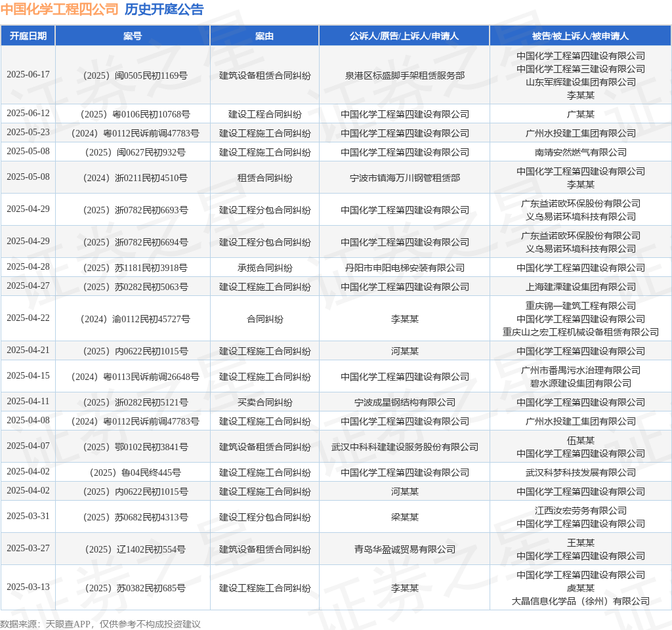The image size is (672, 630).
Task: Select date cell 2025-04-22
Action: tap(28, 318)
